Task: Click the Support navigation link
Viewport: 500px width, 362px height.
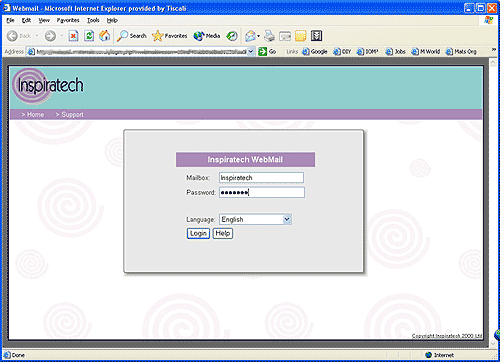Action: (69, 115)
